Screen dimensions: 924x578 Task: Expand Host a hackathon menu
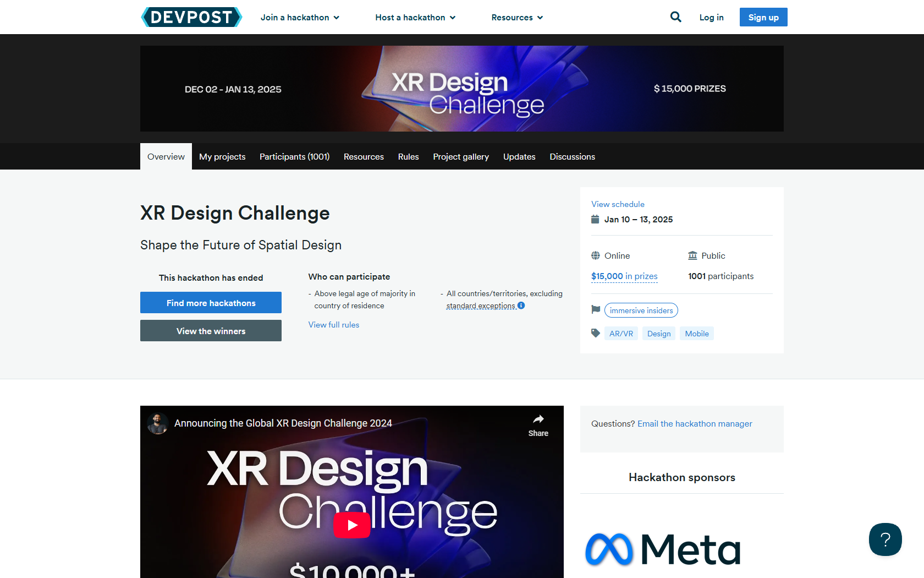pyautogui.click(x=415, y=18)
